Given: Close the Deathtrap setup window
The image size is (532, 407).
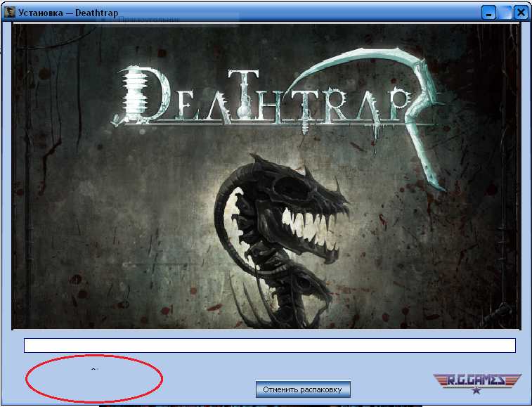Looking at the screenshot, I should click(x=521, y=13).
